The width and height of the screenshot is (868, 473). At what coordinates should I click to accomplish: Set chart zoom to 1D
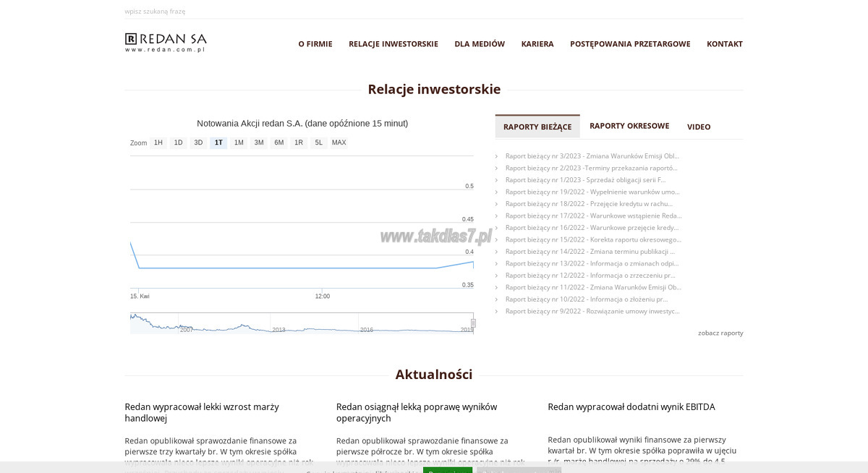tap(178, 142)
